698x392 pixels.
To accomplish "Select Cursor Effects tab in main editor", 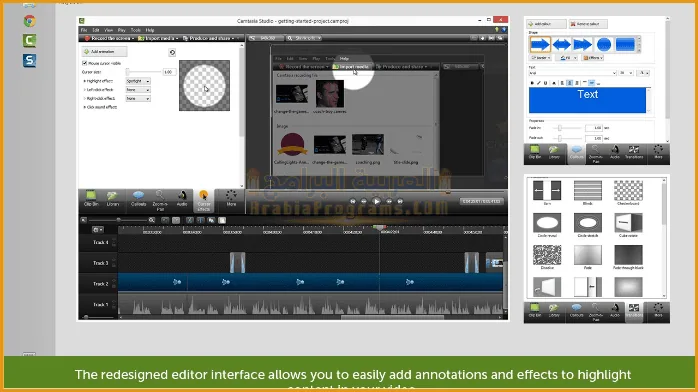I will tap(203, 200).
